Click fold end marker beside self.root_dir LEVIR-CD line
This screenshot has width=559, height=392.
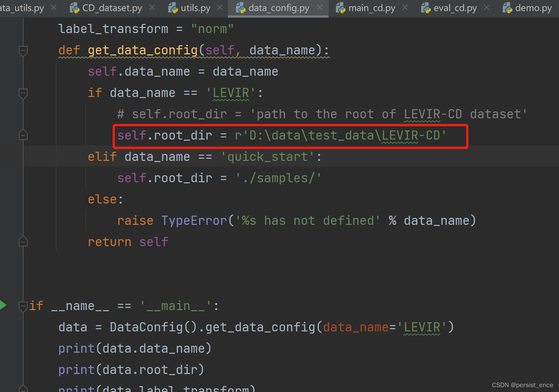(23, 135)
